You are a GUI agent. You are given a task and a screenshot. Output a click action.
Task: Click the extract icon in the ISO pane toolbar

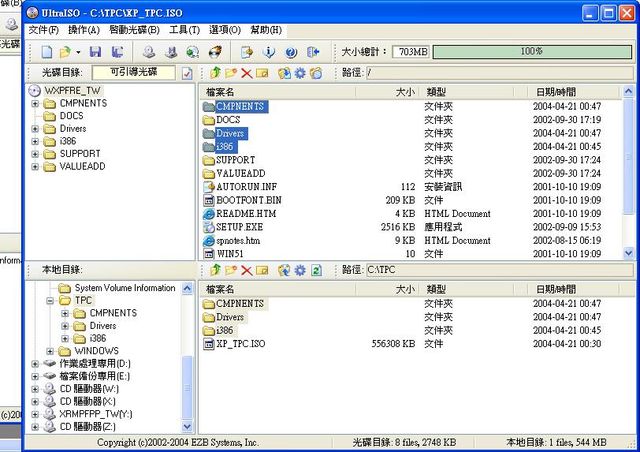tap(284, 73)
